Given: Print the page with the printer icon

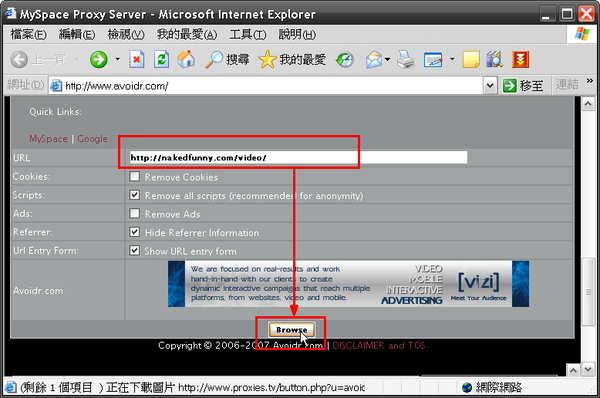Looking at the screenshot, I should [405, 60].
